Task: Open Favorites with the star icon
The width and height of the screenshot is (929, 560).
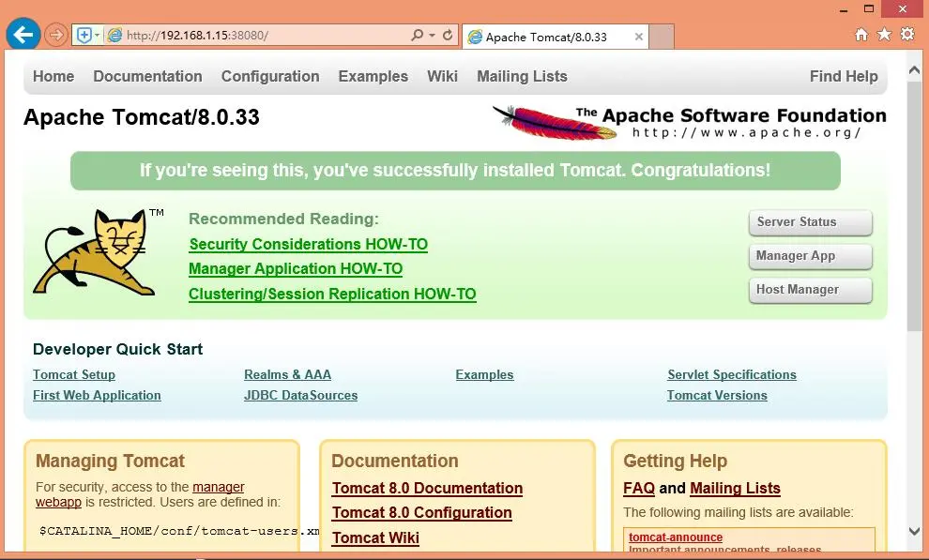Action: tap(884, 34)
